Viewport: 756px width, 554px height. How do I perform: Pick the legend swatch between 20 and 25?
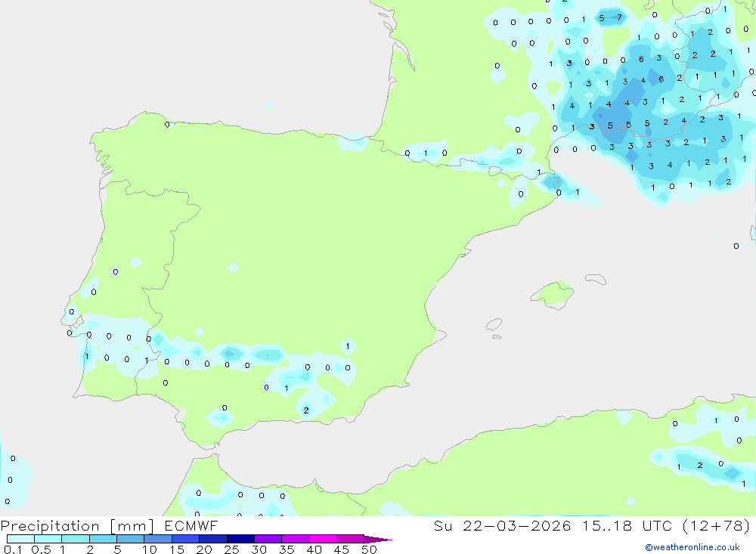tap(212, 539)
